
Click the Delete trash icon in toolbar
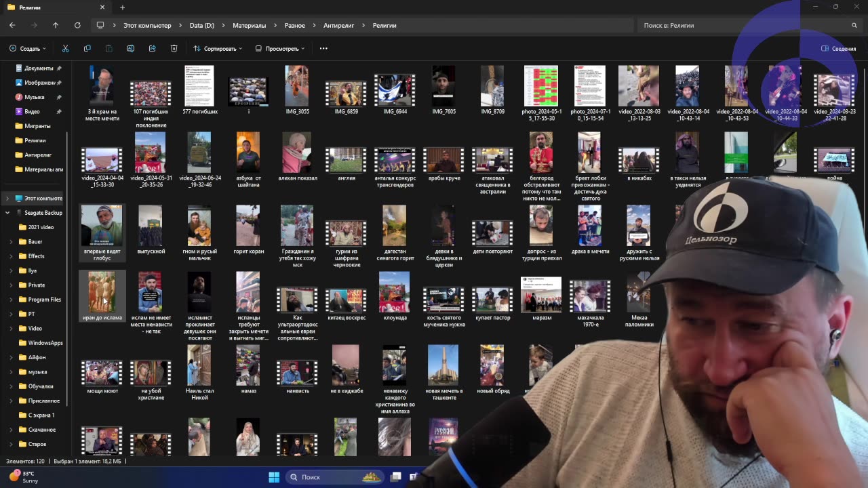coord(174,49)
